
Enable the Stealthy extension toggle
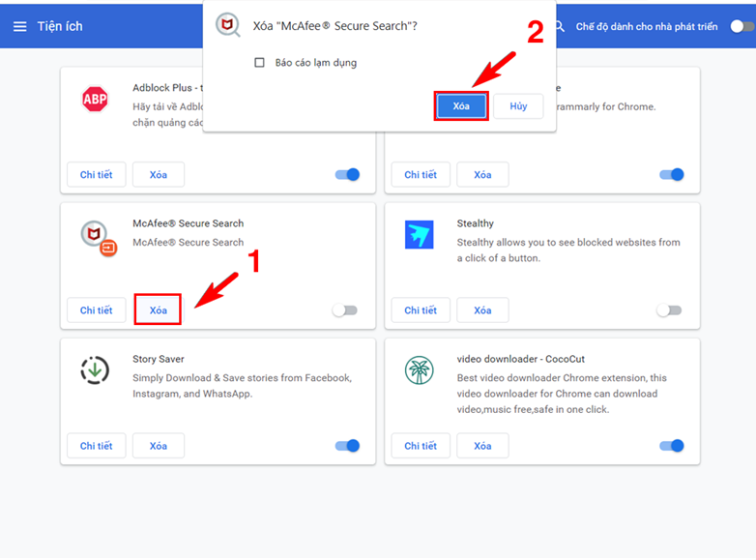click(669, 310)
